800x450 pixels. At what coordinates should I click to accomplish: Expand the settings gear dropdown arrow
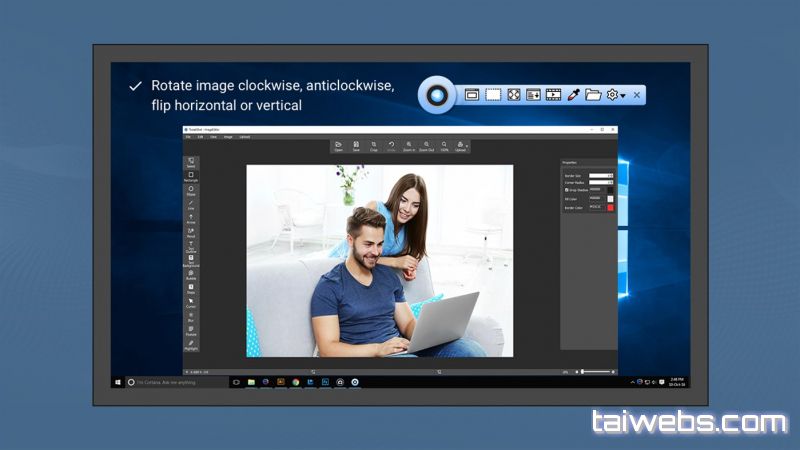pos(623,96)
